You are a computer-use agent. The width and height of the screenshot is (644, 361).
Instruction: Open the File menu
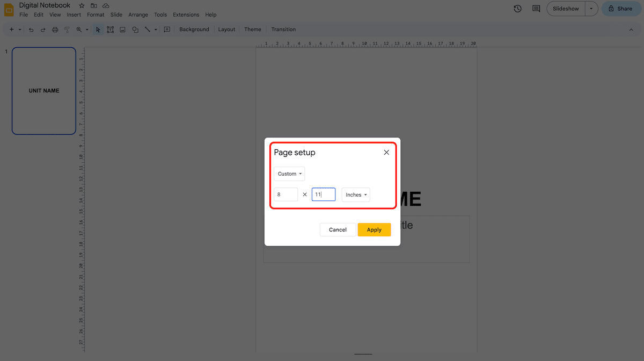point(24,15)
